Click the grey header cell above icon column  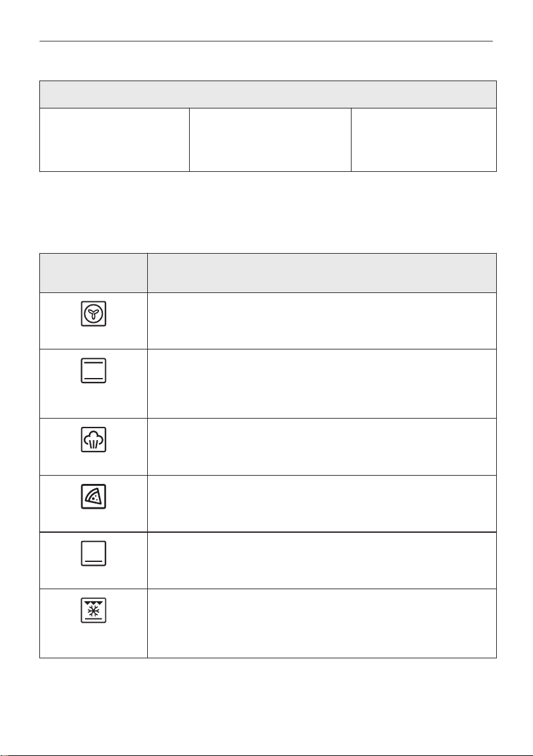pos(93,273)
